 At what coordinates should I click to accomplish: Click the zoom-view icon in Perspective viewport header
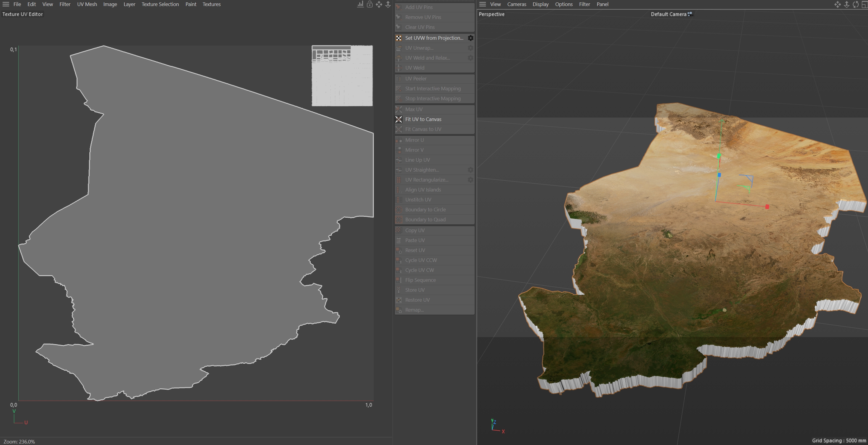(846, 5)
